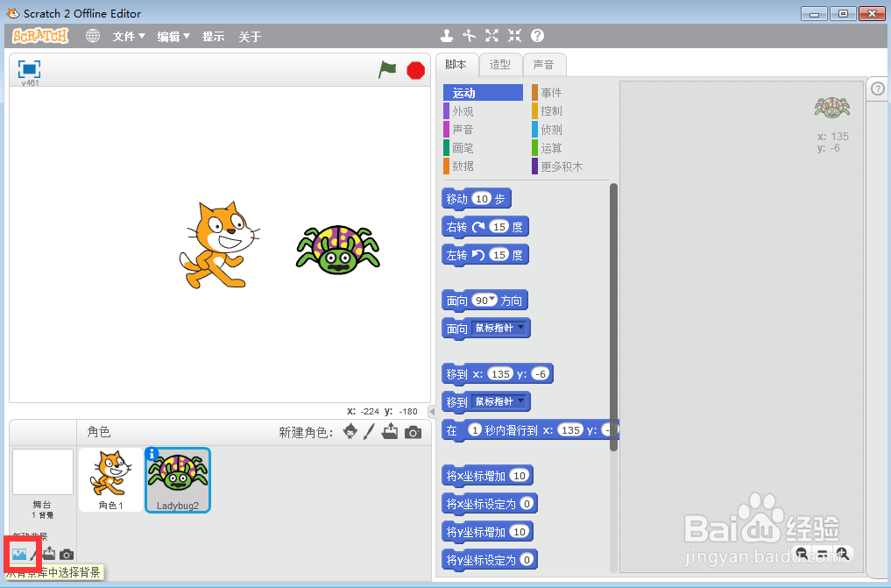Open tips panel question mark
This screenshot has height=588, width=891.
click(x=878, y=89)
